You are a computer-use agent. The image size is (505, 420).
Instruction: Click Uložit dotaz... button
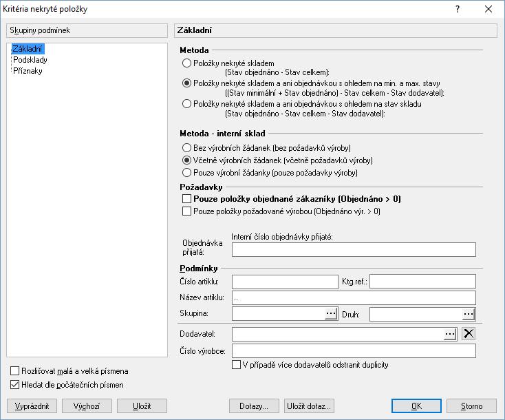tap(309, 406)
